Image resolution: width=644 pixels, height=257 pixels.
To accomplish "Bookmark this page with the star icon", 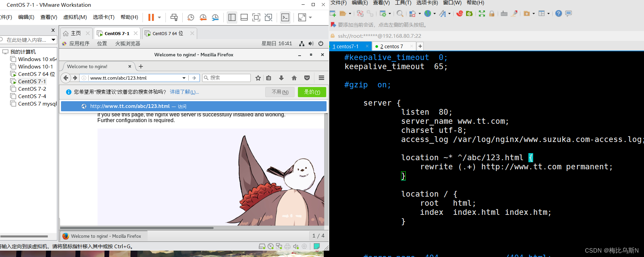I will click(x=258, y=78).
